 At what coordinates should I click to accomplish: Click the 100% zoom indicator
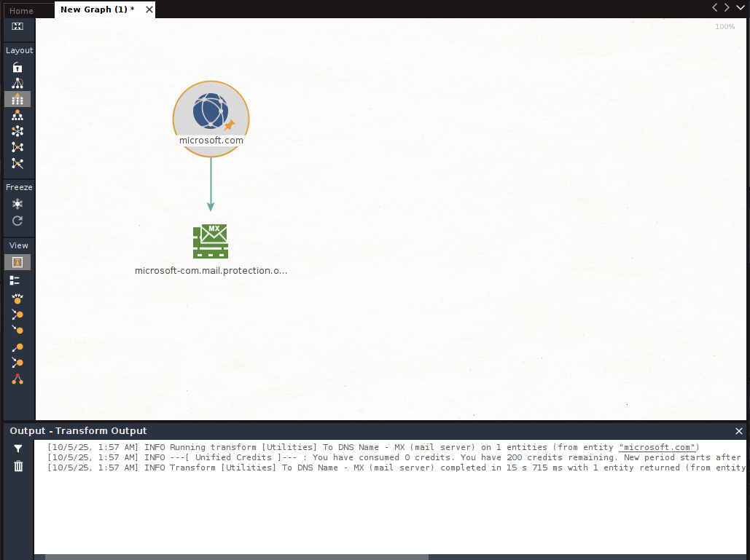tap(724, 27)
